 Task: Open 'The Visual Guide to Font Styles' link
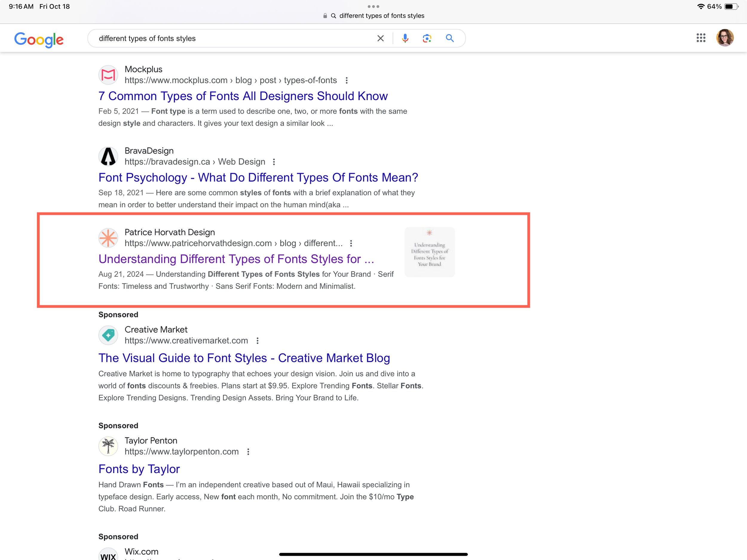click(x=244, y=358)
